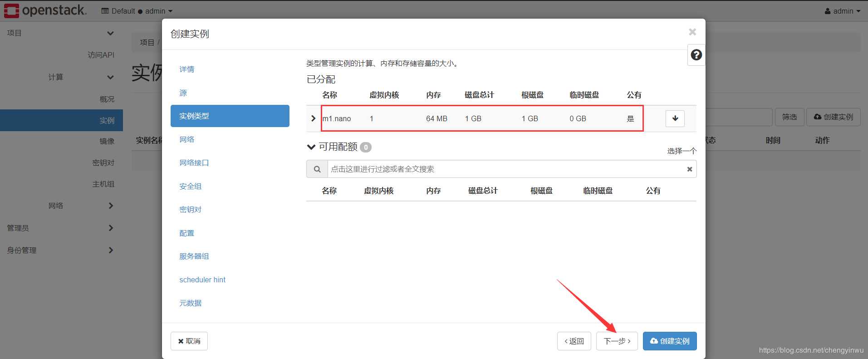Click the 动作 column header in background table
The height and width of the screenshot is (359, 868).
(x=822, y=140)
